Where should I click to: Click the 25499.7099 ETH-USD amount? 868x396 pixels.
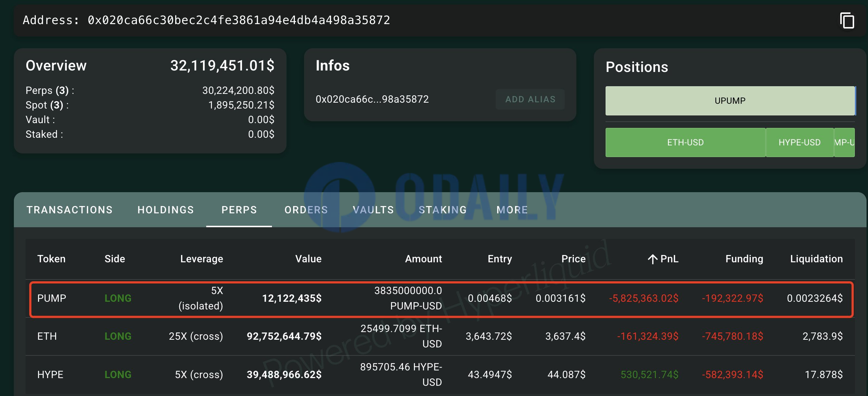click(401, 336)
